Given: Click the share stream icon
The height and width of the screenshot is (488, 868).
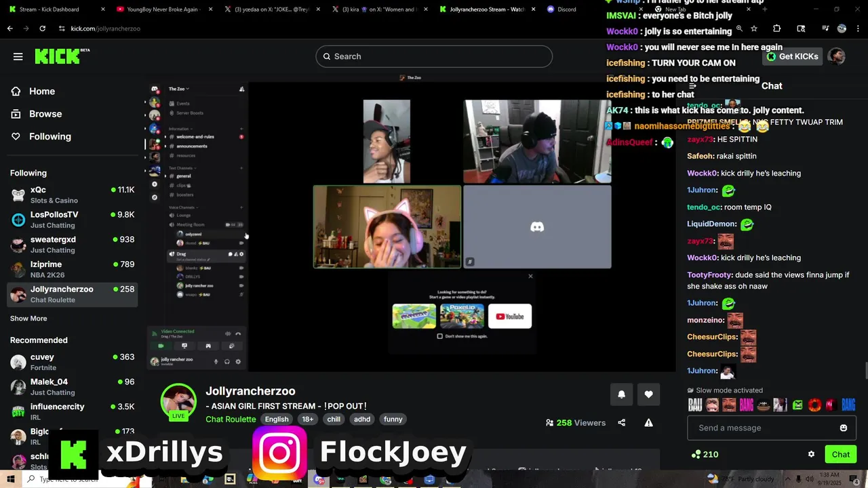Looking at the screenshot, I should coord(621,423).
